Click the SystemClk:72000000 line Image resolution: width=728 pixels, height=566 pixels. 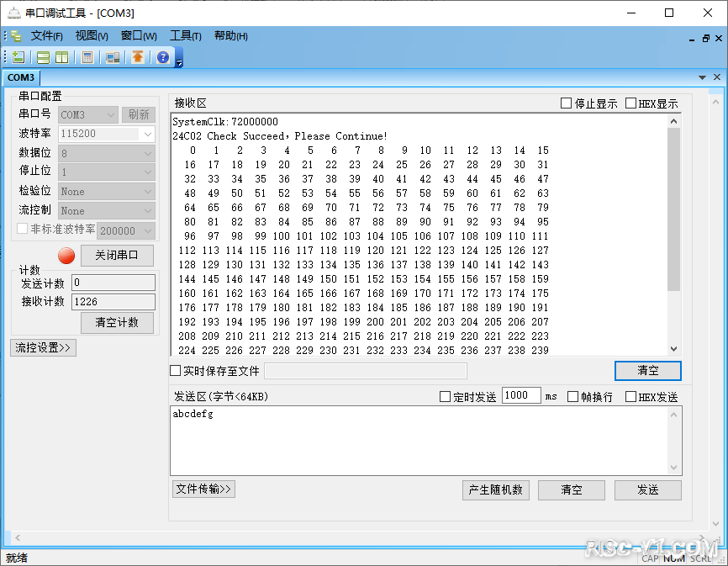point(225,122)
